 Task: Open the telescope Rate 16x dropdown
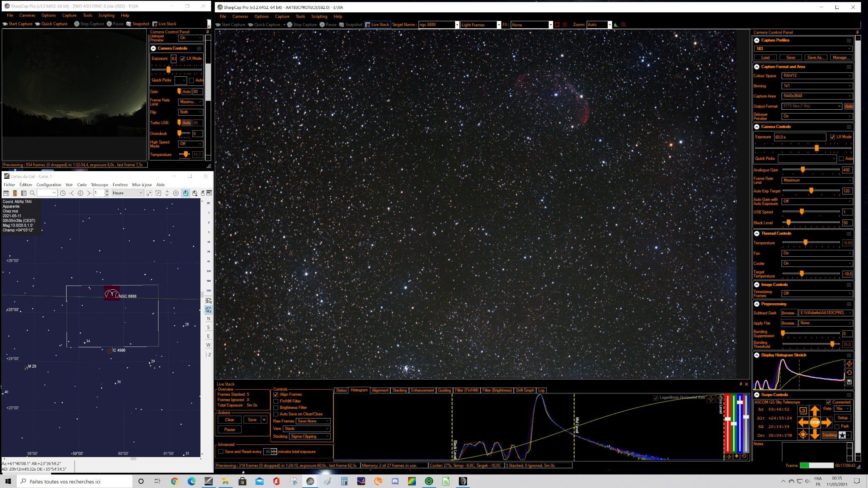(843, 409)
